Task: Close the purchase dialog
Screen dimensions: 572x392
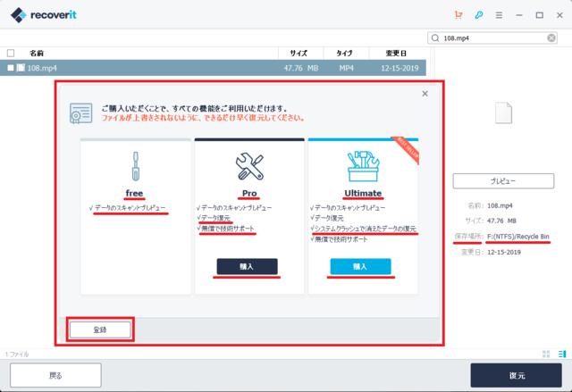Action: pyautogui.click(x=425, y=94)
